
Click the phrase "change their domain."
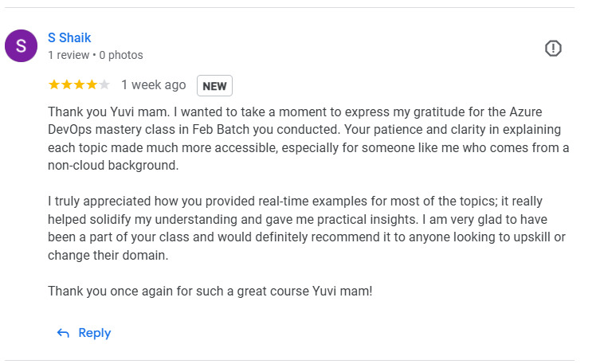point(108,255)
